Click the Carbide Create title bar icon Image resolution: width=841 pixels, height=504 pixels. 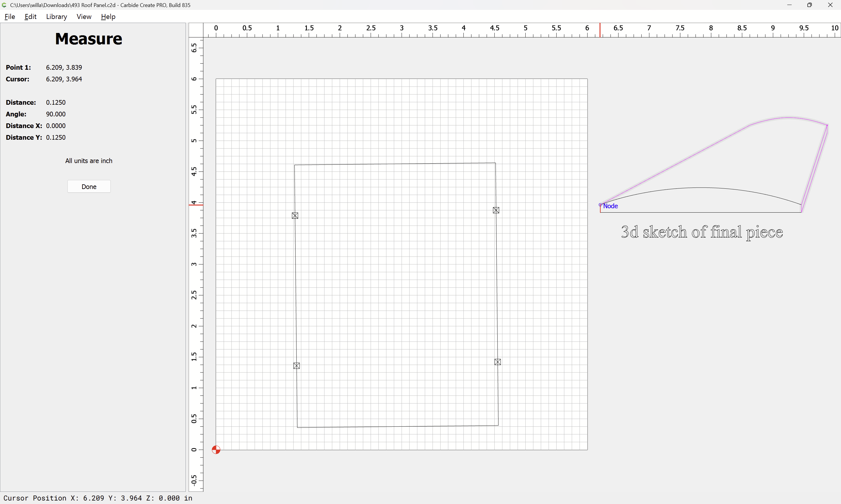click(x=4, y=5)
